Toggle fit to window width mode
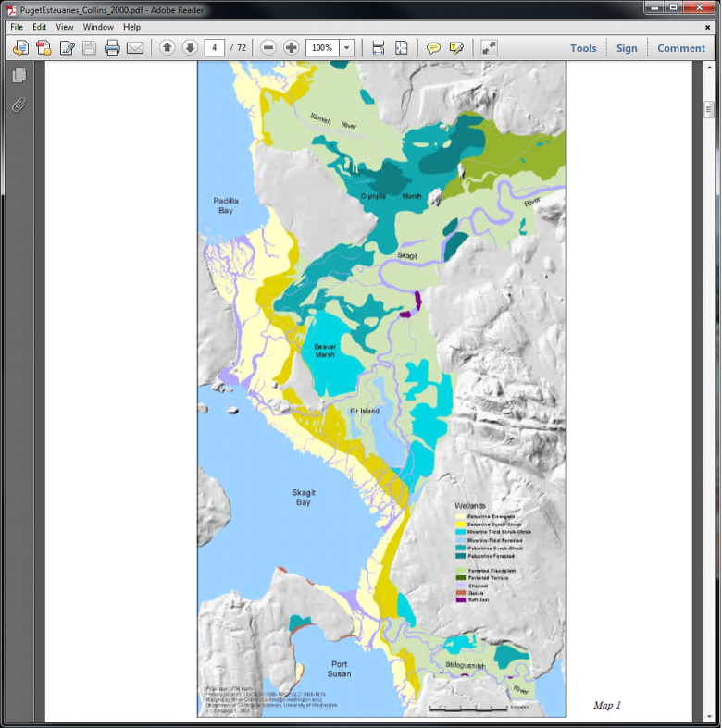722x728 pixels. coord(378,48)
